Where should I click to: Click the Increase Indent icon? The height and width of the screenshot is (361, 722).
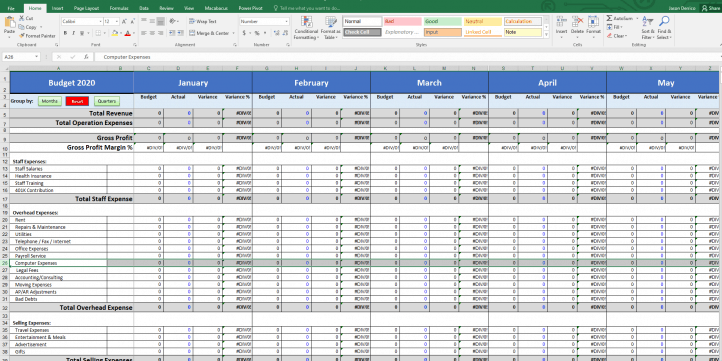click(x=179, y=33)
